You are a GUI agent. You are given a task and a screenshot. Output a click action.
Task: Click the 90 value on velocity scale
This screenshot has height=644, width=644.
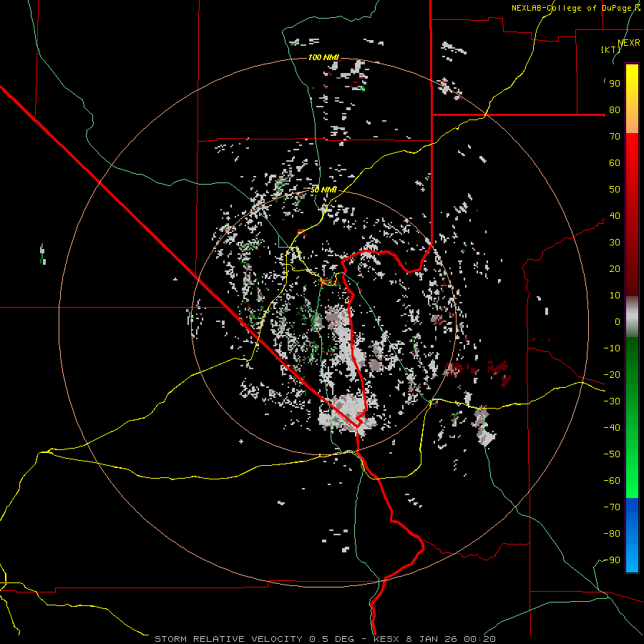click(615, 84)
